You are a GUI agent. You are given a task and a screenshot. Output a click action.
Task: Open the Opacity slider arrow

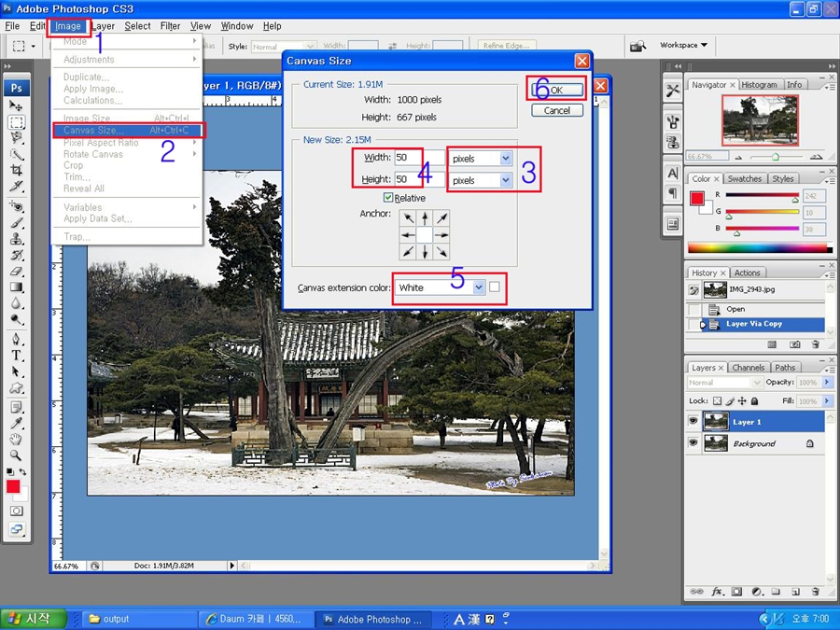[x=827, y=382]
